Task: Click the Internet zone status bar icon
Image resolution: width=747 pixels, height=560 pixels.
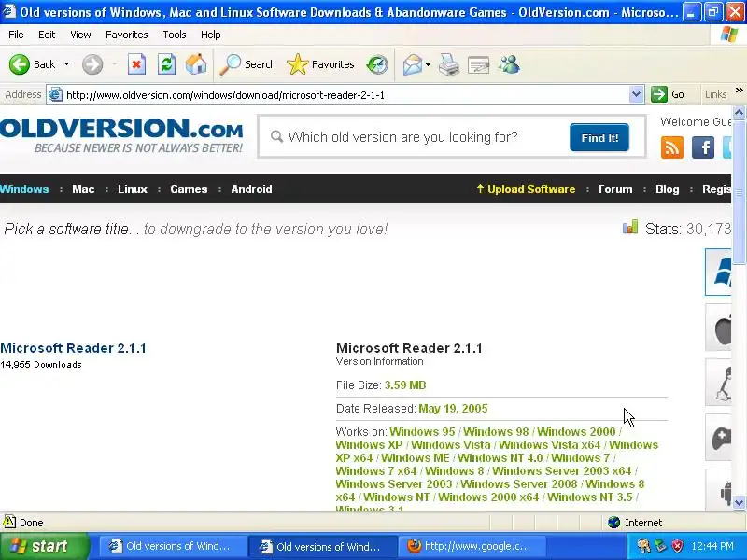Action: coord(613,523)
